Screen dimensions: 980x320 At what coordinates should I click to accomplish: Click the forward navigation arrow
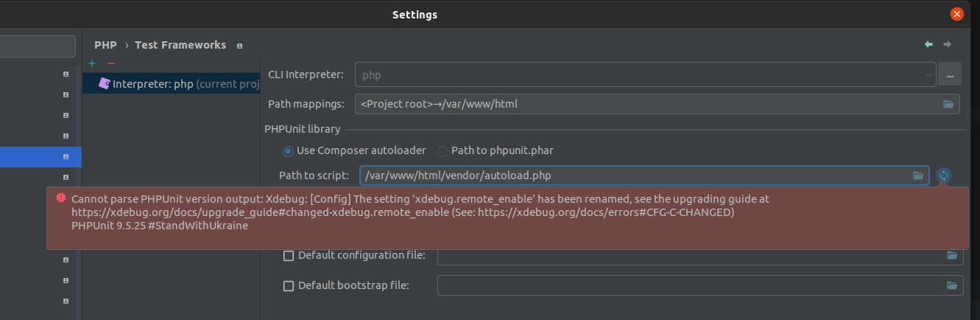coord(948,45)
